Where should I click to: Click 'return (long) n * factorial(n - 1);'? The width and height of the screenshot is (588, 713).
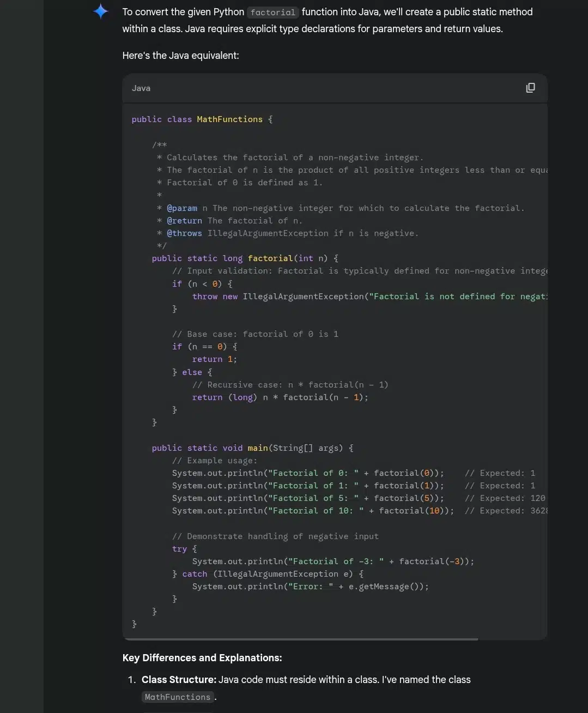(x=281, y=397)
